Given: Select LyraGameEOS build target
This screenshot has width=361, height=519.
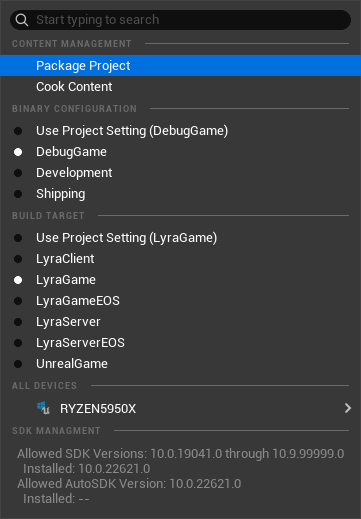Looking at the screenshot, I should click(x=180, y=301).
